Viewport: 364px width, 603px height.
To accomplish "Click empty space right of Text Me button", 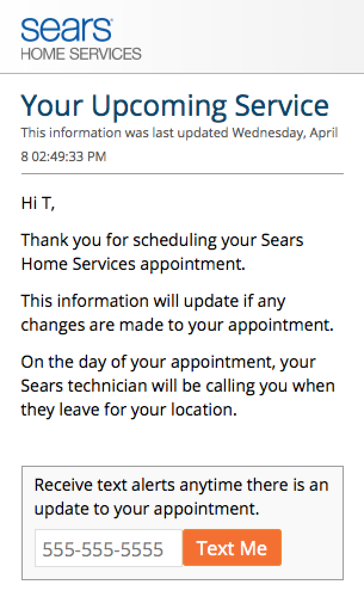I will point(311,548).
